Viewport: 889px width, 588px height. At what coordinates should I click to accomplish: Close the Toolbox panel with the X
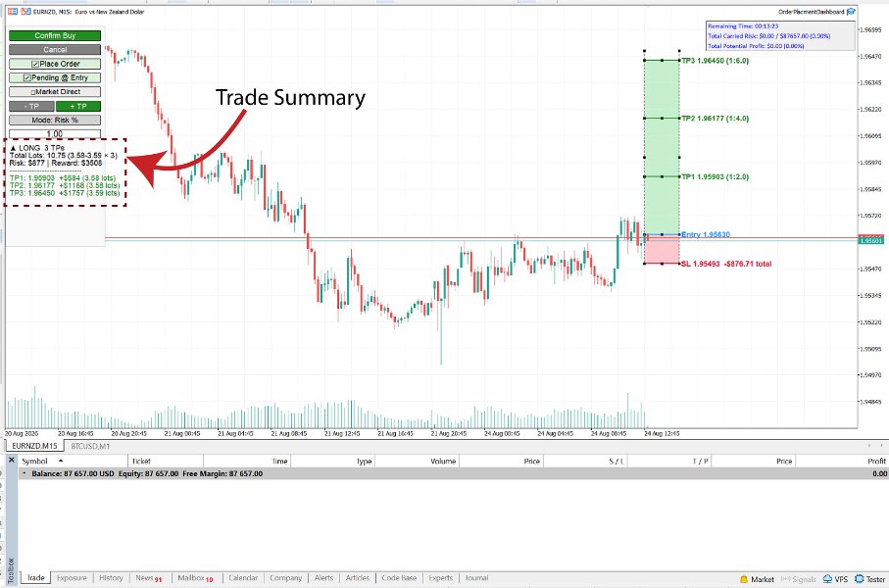(x=12, y=460)
